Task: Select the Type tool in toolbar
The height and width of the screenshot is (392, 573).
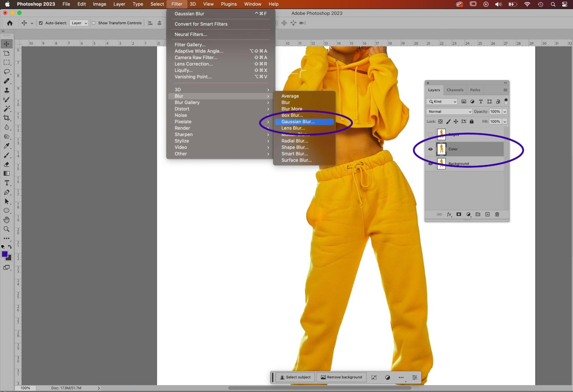Action: (x=7, y=183)
